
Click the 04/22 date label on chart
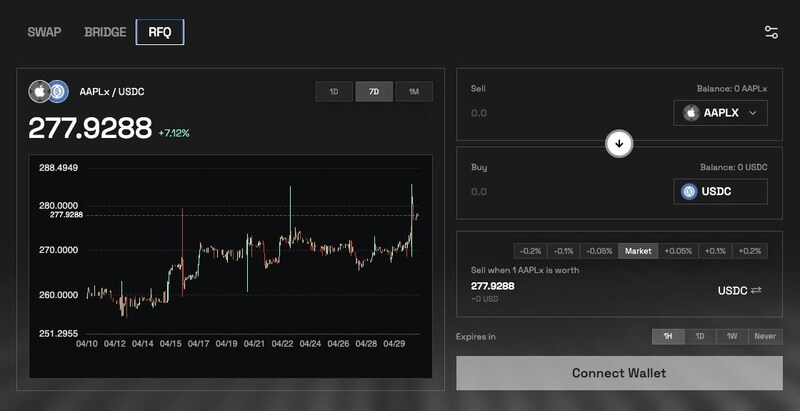pos(282,344)
